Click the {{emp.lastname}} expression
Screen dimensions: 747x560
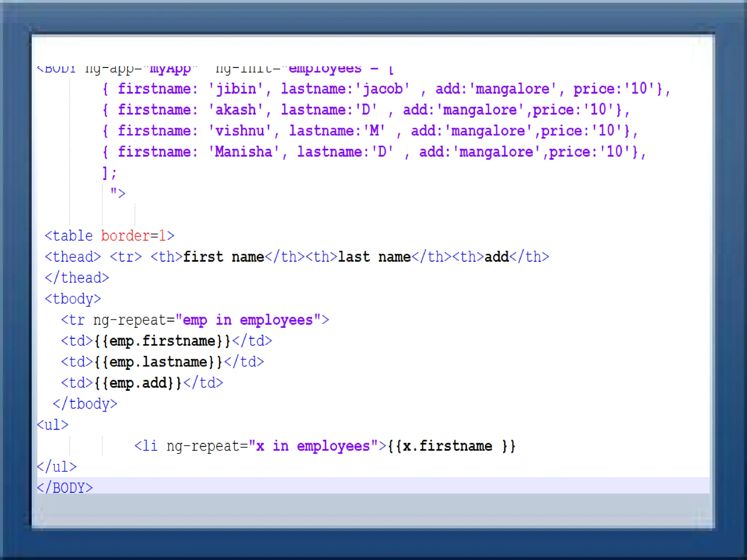158,362
